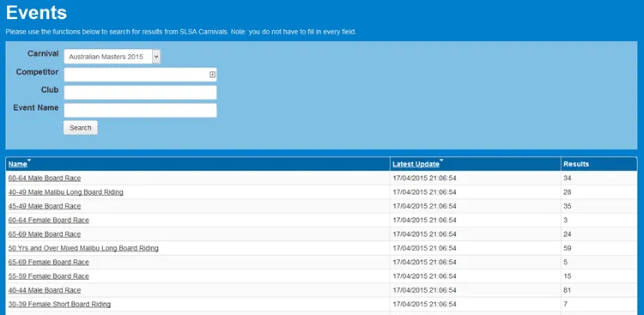Open 60-64 Male Board Race event

(45, 179)
